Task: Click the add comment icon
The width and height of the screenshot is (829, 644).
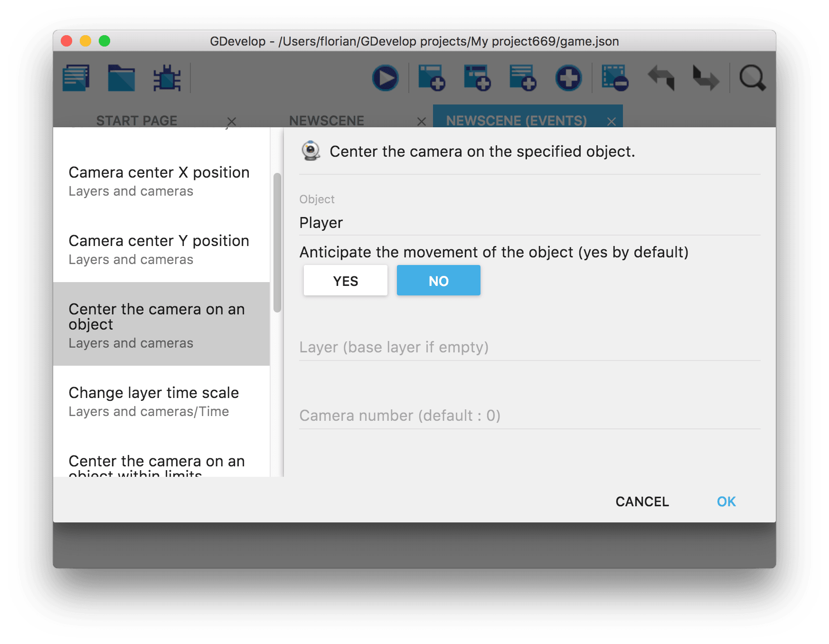Action: tap(523, 78)
